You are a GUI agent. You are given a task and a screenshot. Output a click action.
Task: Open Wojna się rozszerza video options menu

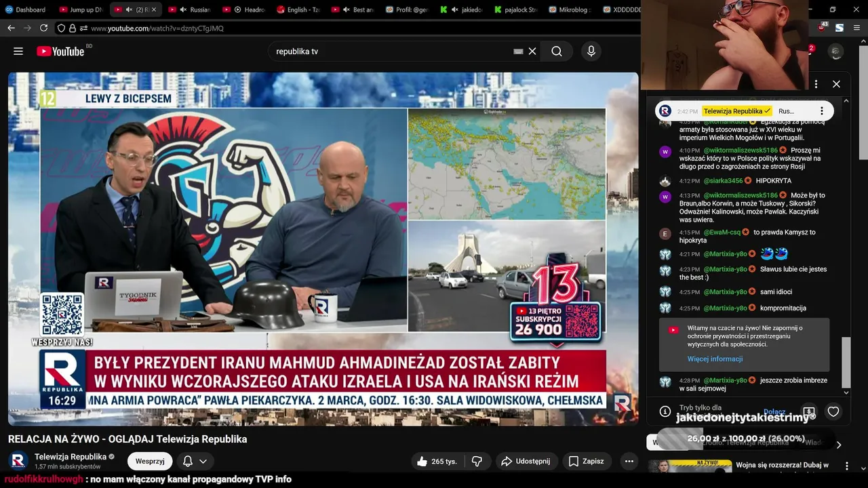pos(846,466)
